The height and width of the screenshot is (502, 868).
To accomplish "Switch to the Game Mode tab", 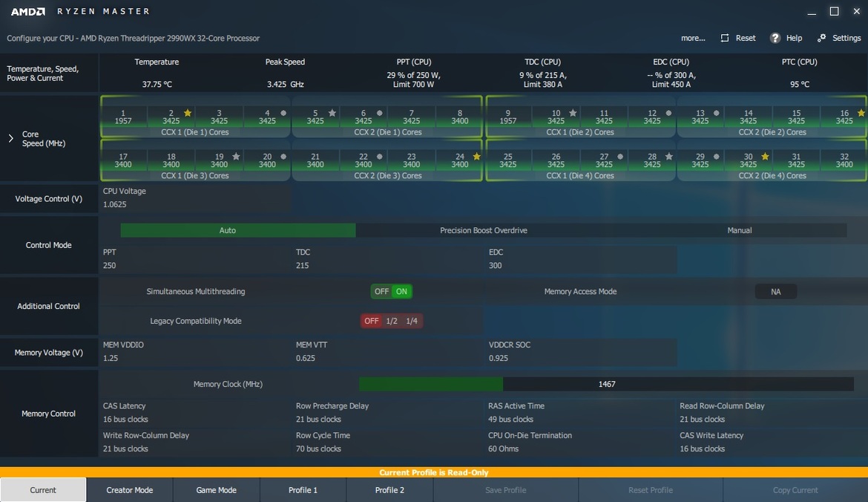I will coord(217,490).
